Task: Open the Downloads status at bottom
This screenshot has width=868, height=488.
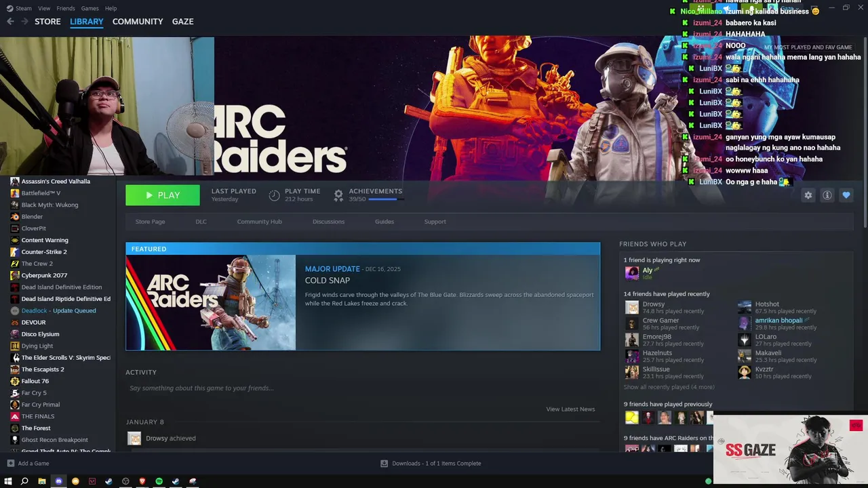Action: pyautogui.click(x=431, y=464)
